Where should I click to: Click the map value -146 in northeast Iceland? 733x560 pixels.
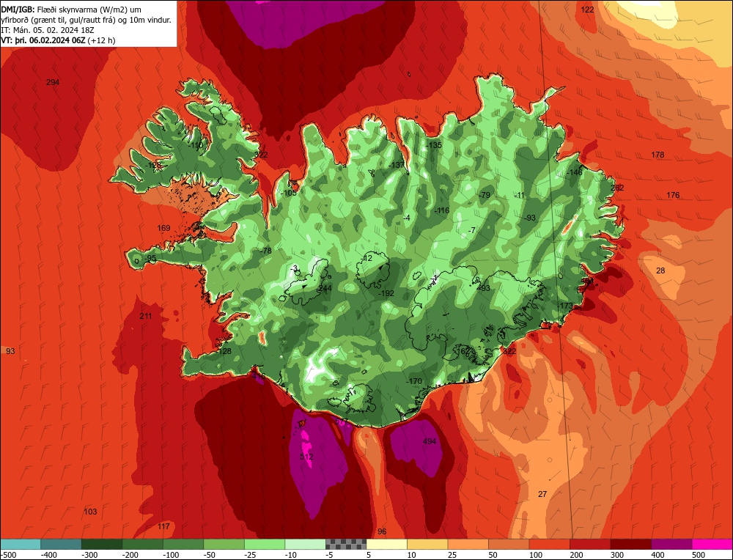coord(574,172)
